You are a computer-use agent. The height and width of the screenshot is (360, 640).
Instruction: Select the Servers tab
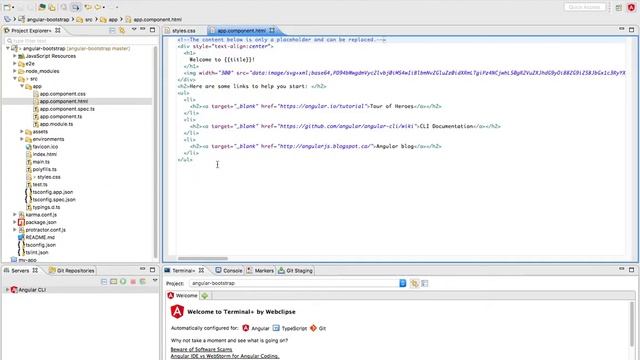pos(20,271)
